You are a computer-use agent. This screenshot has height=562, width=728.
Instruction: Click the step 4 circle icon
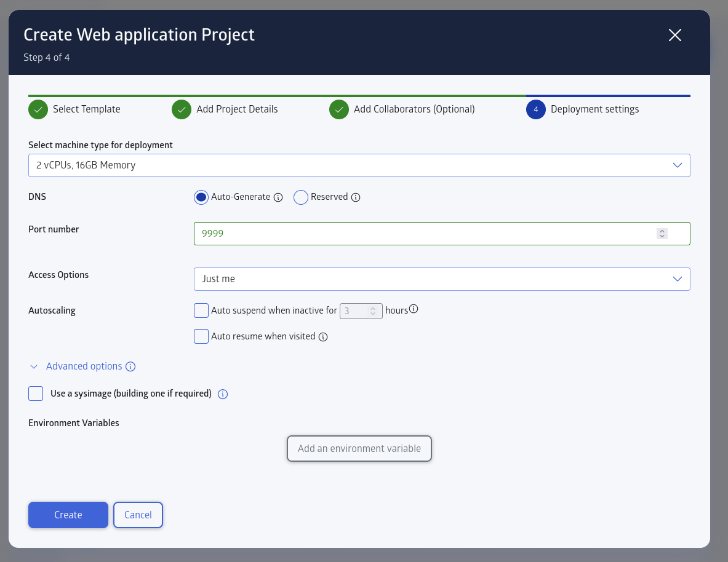coord(536,109)
